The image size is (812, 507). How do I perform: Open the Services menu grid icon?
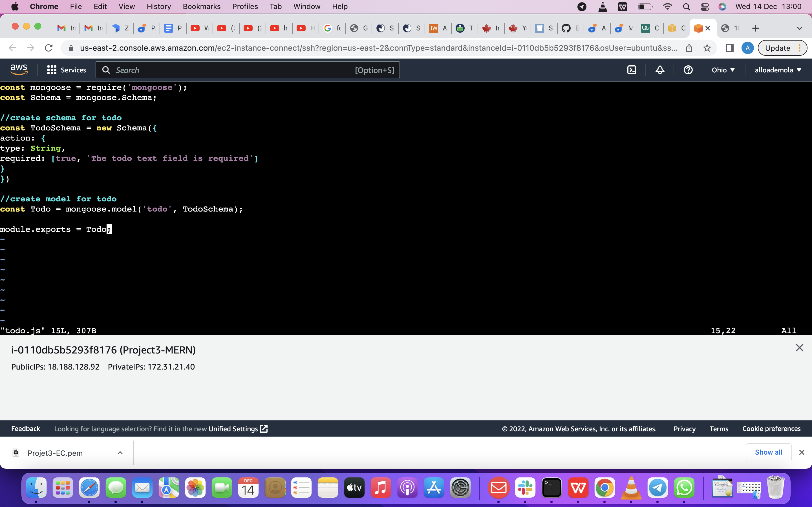52,70
